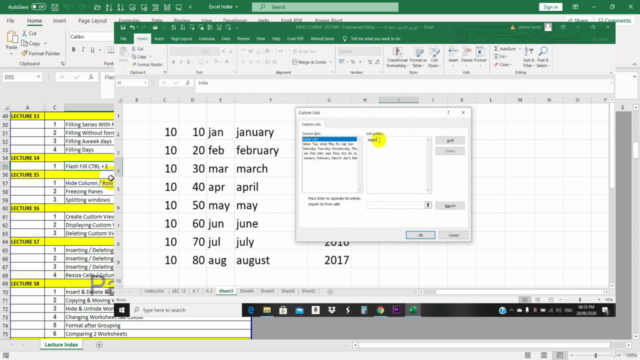Click Cut in outer Excel clipboard group
The width and height of the screenshot is (640, 360).
coord(29,33)
